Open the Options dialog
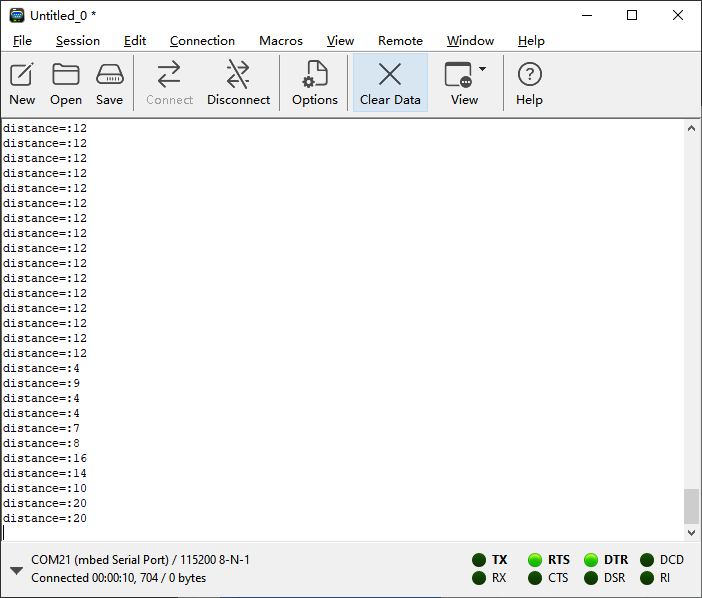 pos(315,83)
